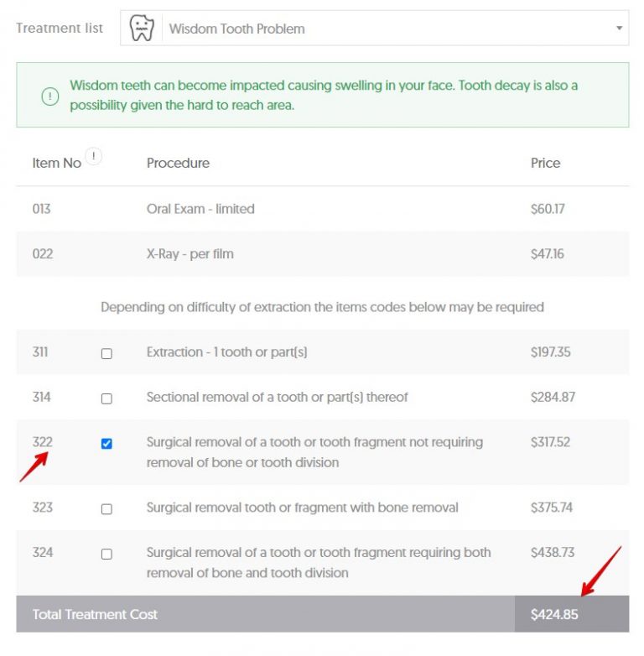Viewport: 644px width, 656px height.
Task: Click the Oral Exam - limited procedure row
Action: (200, 209)
